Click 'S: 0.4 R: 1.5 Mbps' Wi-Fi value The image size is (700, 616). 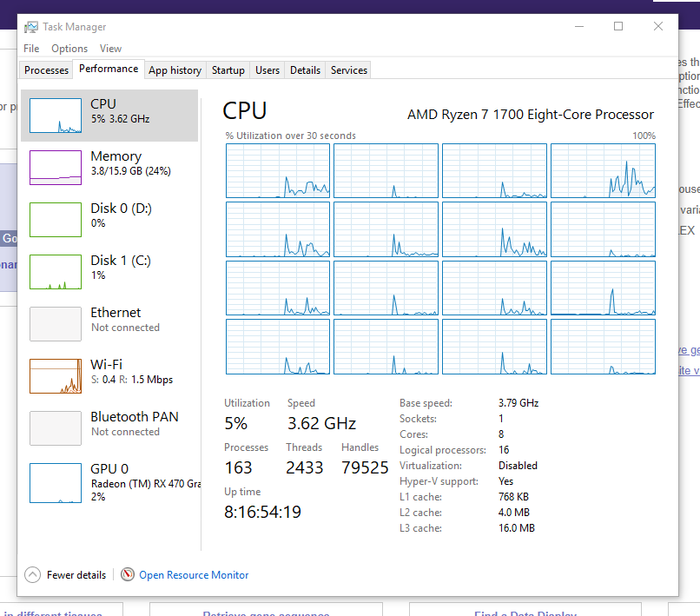[132, 380]
